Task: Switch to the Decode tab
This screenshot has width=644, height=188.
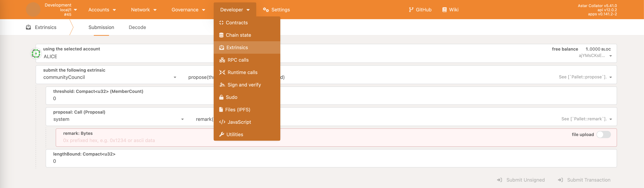Action: pos(137,27)
